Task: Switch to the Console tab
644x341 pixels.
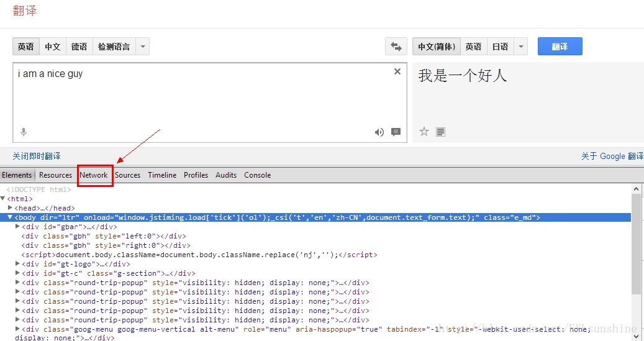Action: coord(258,175)
